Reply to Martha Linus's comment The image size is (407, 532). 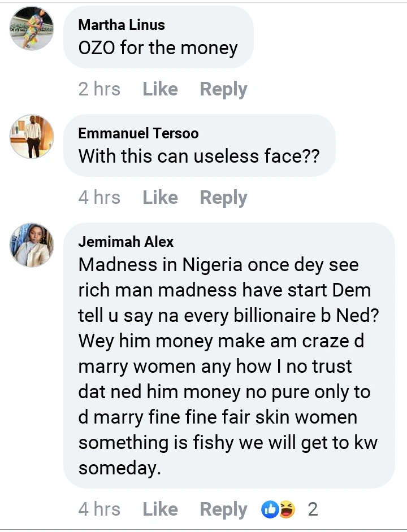point(223,89)
